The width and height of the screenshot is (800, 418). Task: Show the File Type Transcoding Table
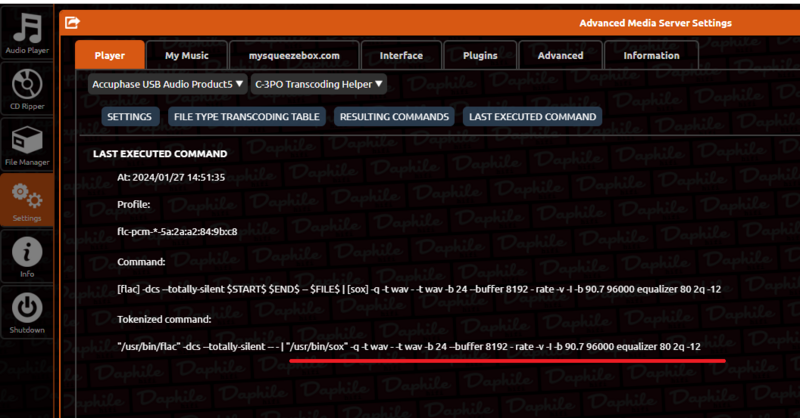(246, 117)
